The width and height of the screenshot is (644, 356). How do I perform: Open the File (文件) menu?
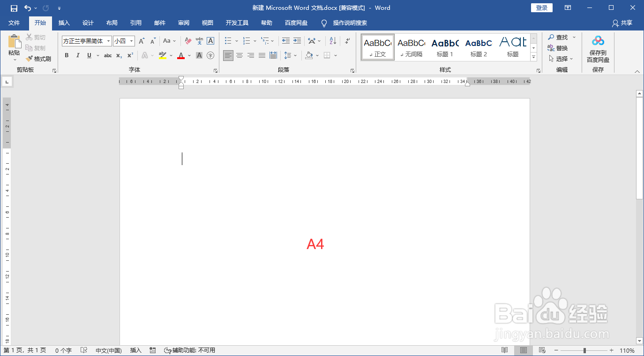point(14,23)
